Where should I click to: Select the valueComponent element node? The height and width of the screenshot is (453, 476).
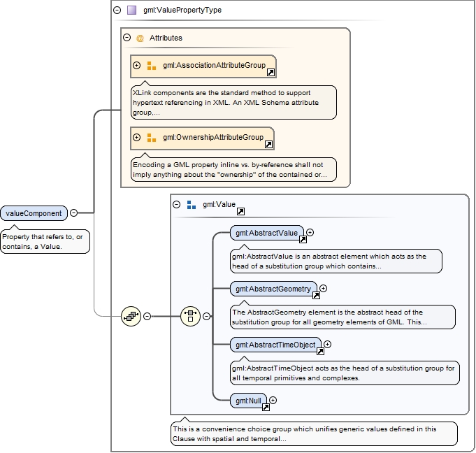pos(34,213)
